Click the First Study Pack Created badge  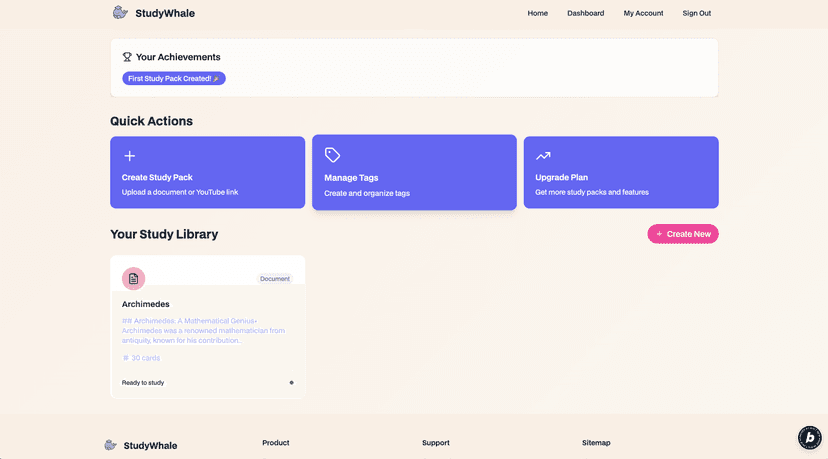174,78
